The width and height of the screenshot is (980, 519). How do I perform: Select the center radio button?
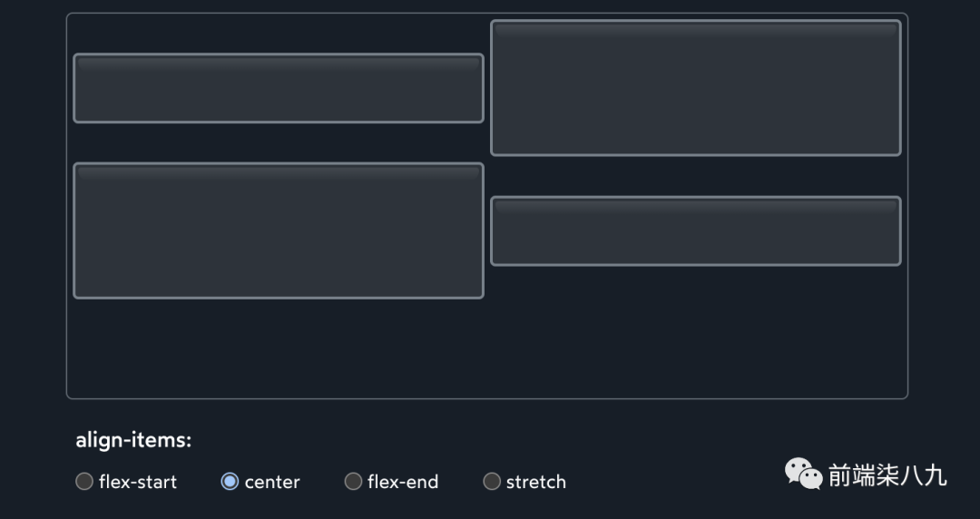pos(230,482)
